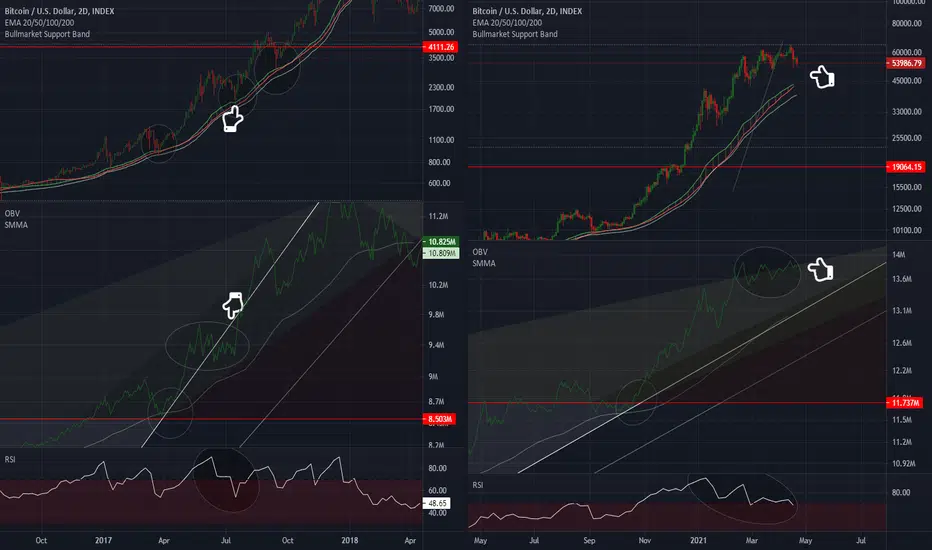The height and width of the screenshot is (550, 932).
Task: Click the Nov time axis label
Action: (x=644, y=540)
